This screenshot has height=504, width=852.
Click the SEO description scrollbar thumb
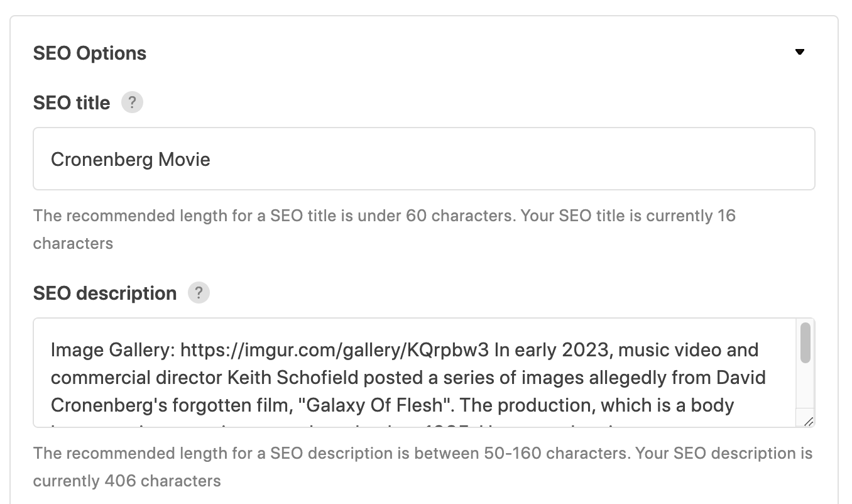tap(806, 343)
